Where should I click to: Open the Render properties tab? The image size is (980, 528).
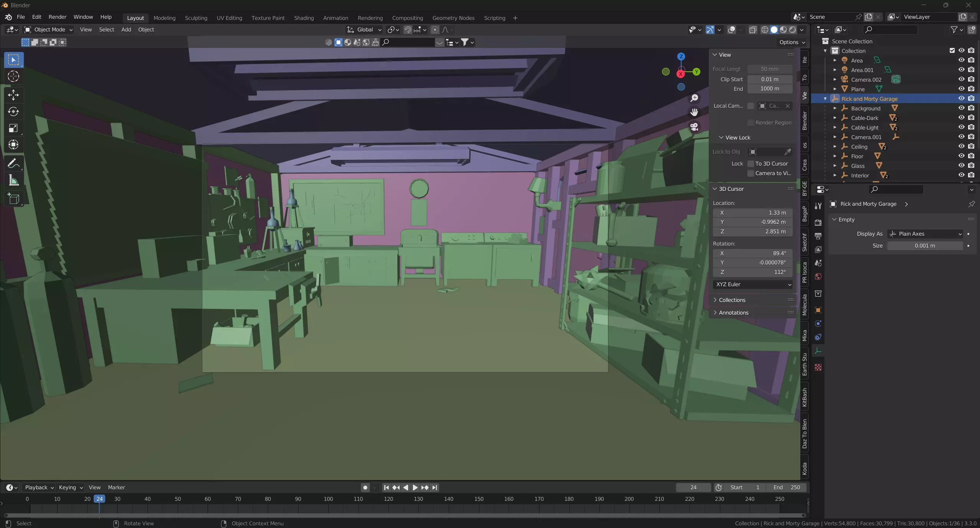818,222
